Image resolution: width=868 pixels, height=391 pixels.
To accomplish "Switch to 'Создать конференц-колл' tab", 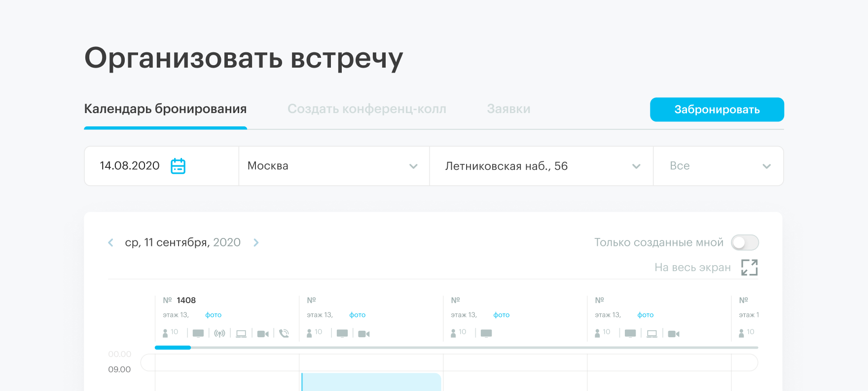I will click(x=366, y=109).
